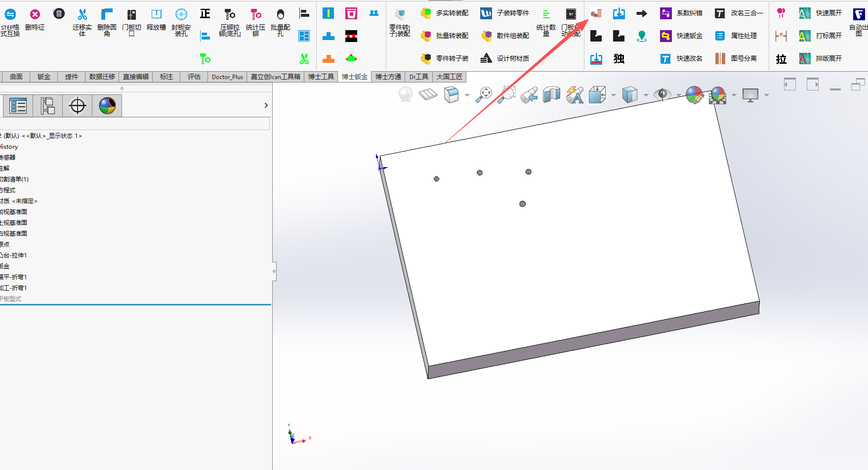Screen dimensions: 868x470
Task: Open the 封板安装孔 tool
Action: 181,22
